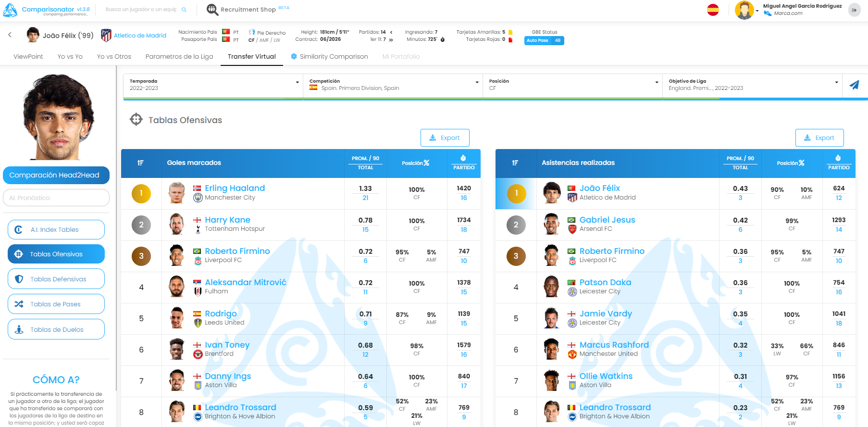Sort the Asistencias realizadas table ranking
The height and width of the screenshot is (427, 868).
coord(515,163)
